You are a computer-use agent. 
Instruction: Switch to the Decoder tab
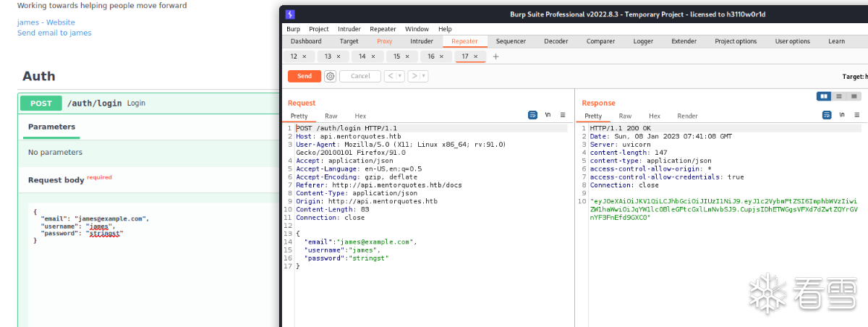556,41
